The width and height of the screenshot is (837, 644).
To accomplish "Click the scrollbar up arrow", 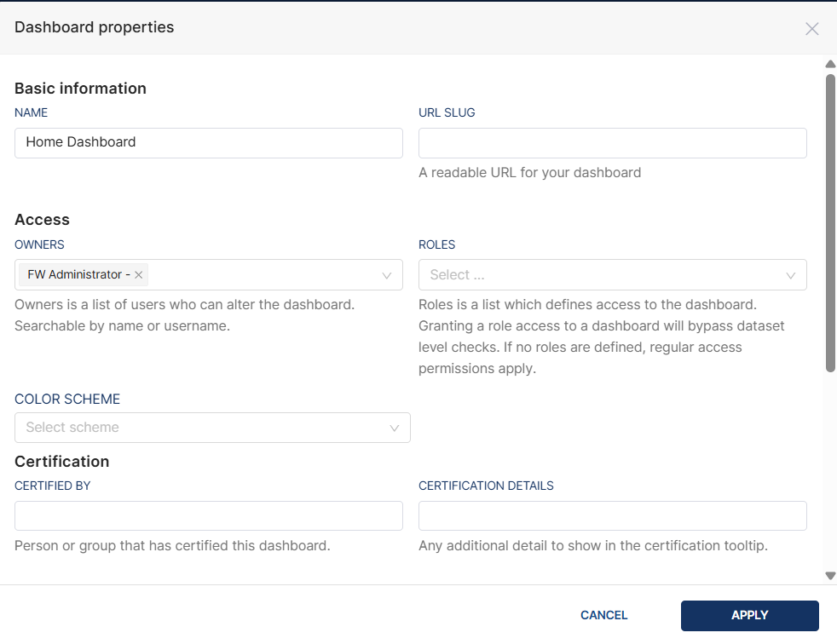I will point(830,65).
